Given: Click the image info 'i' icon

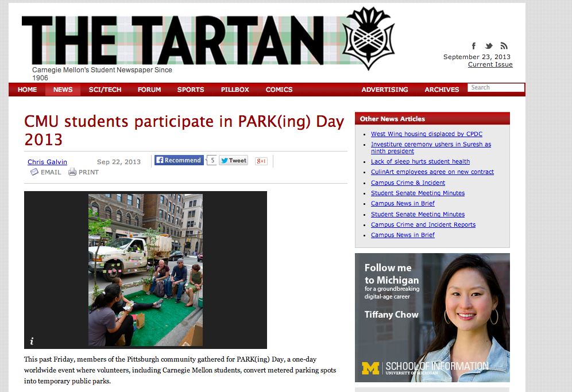Looking at the screenshot, I should (x=32, y=341).
